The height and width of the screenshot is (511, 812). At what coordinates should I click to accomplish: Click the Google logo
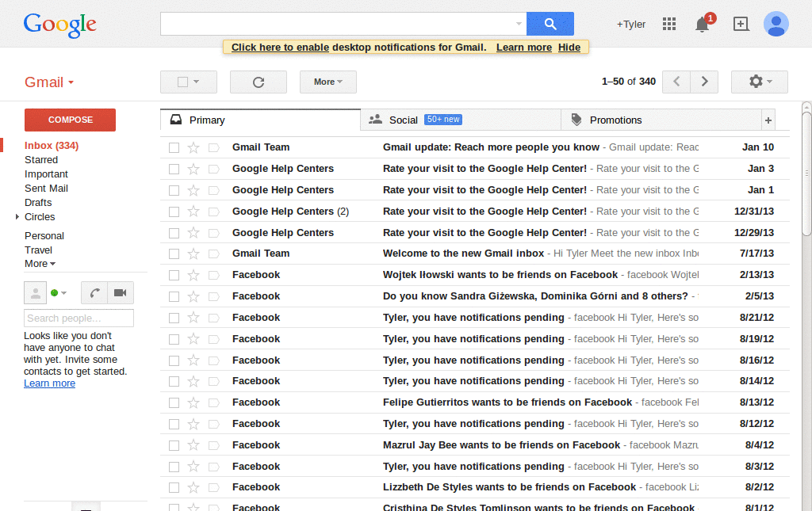coord(59,25)
